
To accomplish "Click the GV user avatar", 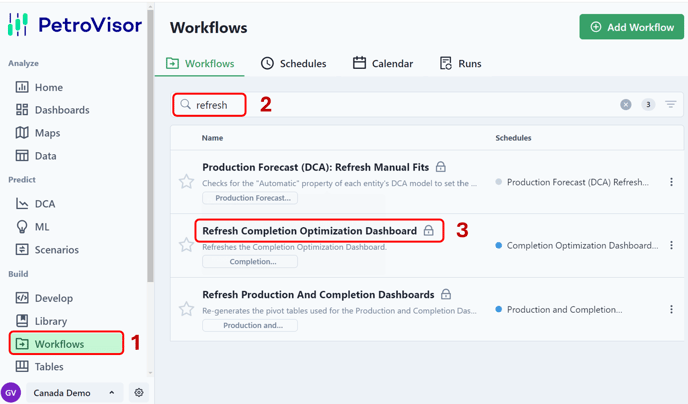I will click(x=11, y=393).
